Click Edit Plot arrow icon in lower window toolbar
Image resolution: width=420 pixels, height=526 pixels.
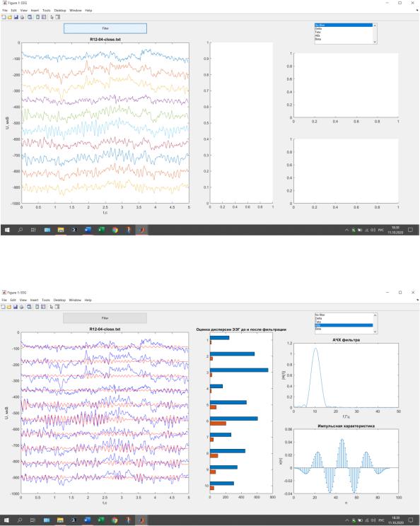point(52,307)
